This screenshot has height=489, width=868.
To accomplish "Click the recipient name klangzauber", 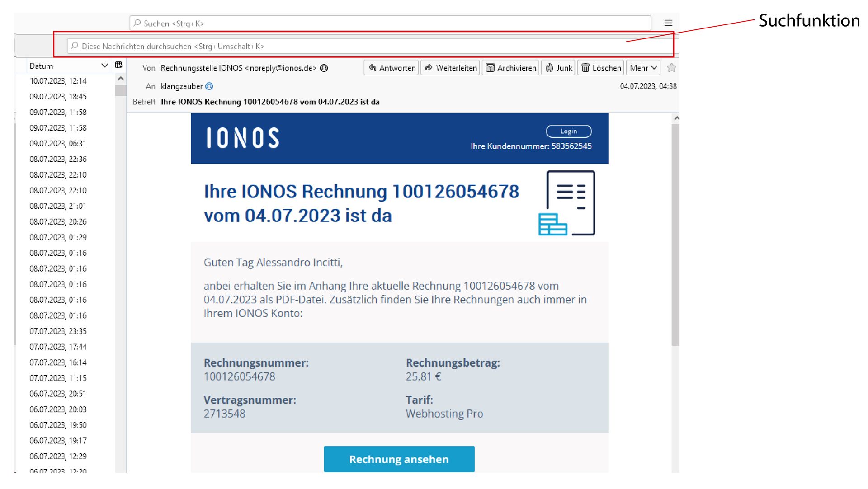I will [x=182, y=86].
